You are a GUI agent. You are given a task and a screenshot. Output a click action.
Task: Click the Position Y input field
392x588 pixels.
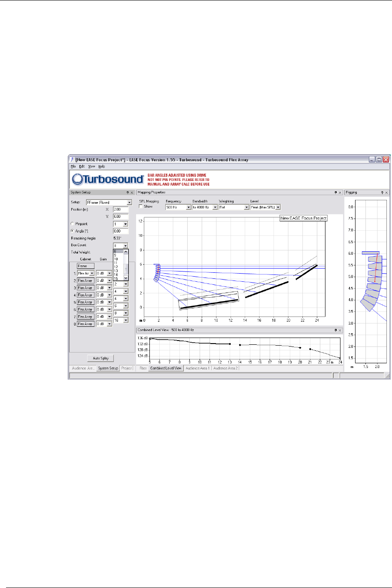click(x=121, y=217)
